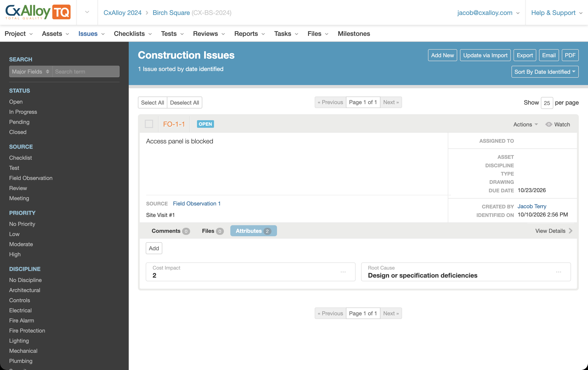588x370 pixels.
Task: Tick the checkbox for issue FO-1-1
Action: (x=149, y=124)
